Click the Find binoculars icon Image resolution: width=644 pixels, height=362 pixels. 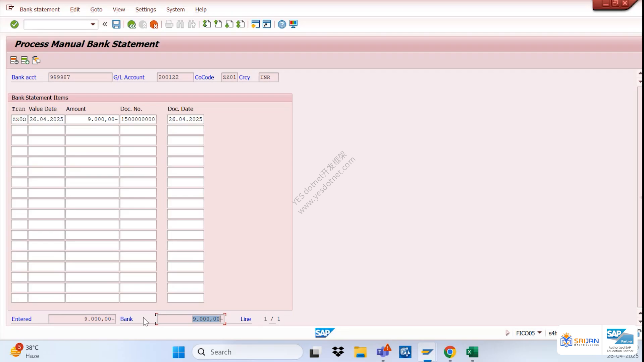[x=180, y=24]
